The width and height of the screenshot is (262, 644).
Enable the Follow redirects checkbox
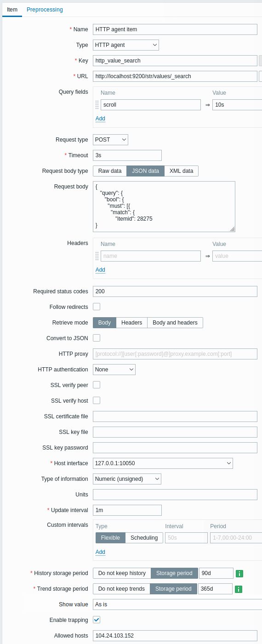[97, 307]
